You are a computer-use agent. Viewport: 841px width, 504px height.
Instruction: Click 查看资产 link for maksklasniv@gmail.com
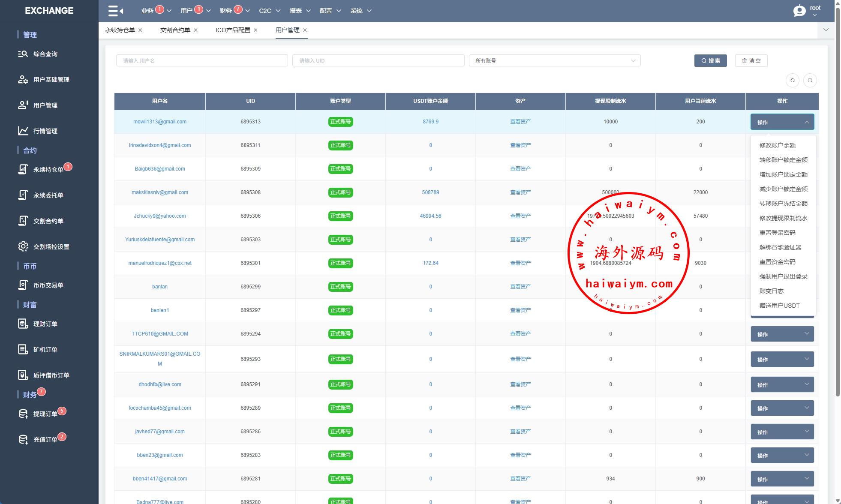pyautogui.click(x=520, y=192)
